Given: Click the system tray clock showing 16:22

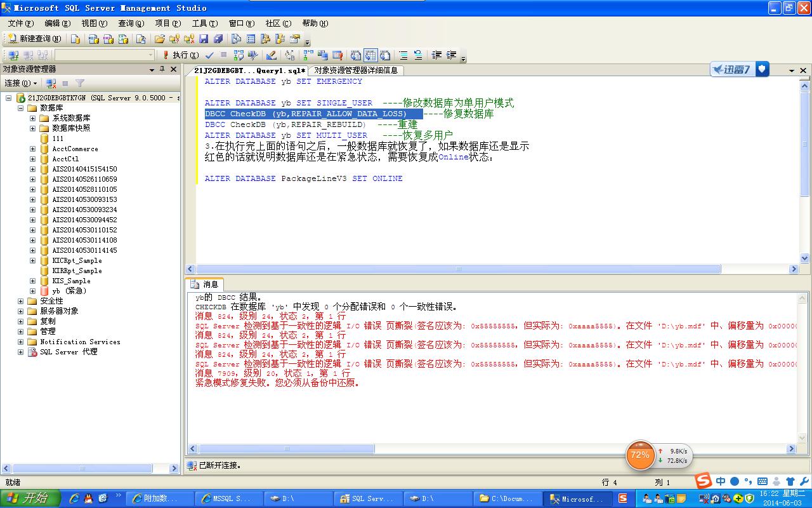Looking at the screenshot, I should pos(782,498).
